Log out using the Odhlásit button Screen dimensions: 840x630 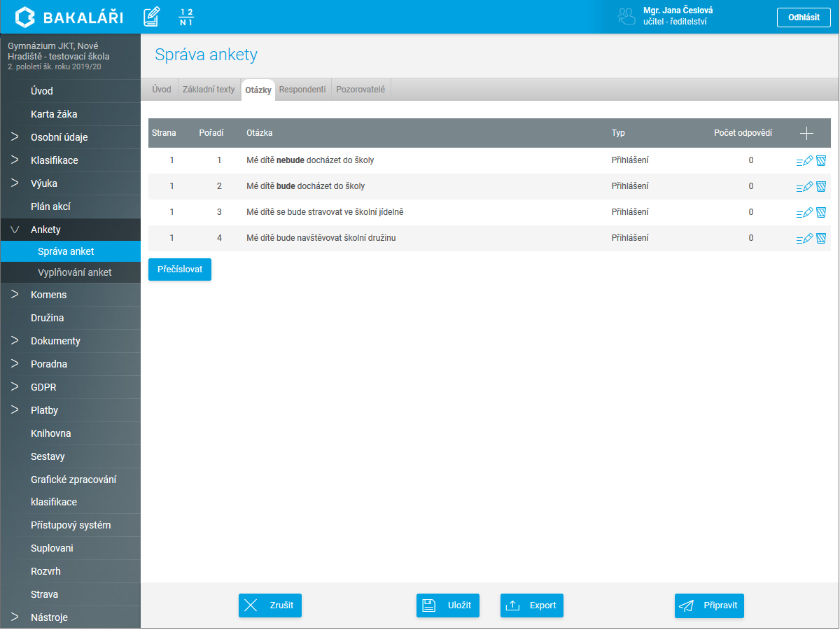[804, 17]
